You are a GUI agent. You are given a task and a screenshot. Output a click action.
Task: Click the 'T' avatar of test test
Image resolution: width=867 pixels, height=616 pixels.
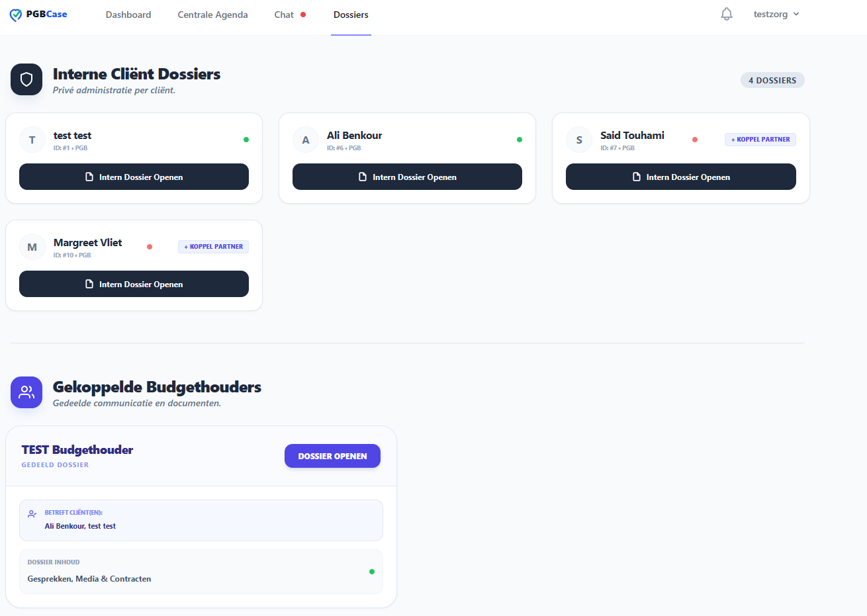32,140
